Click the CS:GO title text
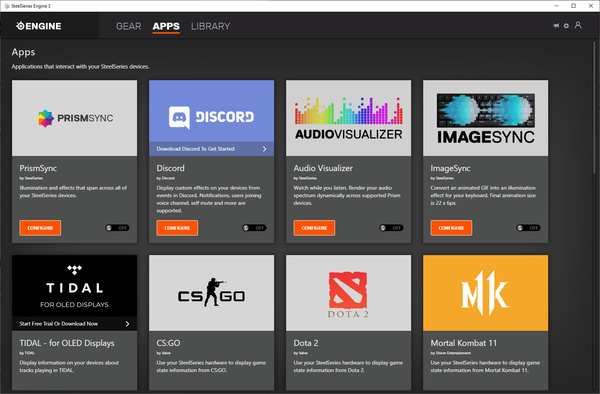Image resolution: width=600 pixels, height=394 pixels. (x=168, y=343)
